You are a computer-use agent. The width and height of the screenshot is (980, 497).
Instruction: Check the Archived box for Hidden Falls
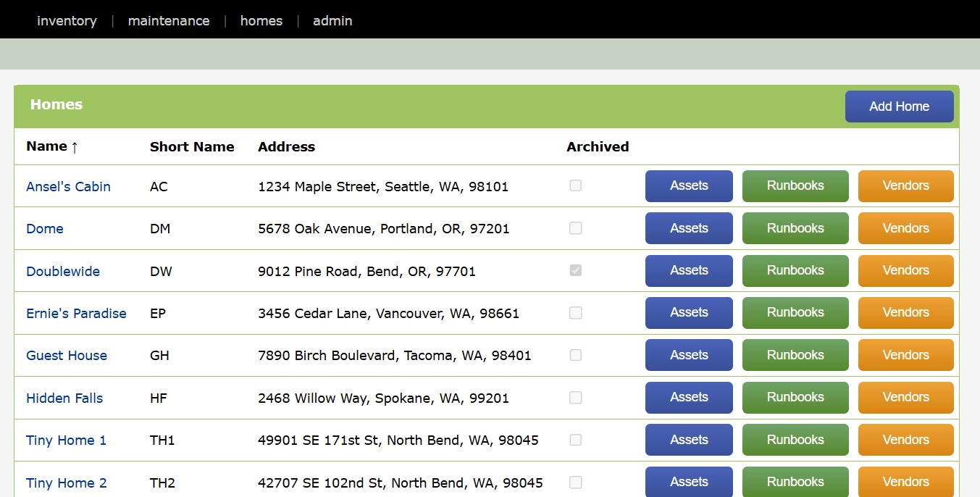(575, 398)
